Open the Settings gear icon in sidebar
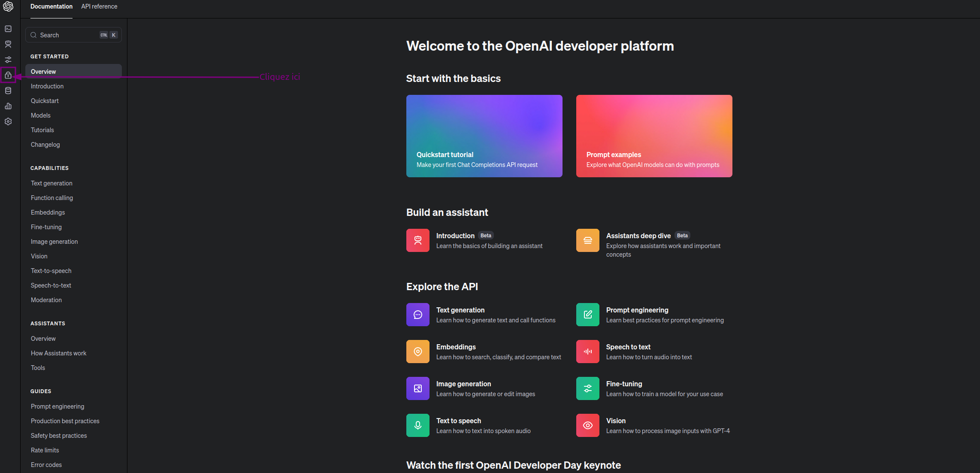Viewport: 980px width, 473px height. tap(8, 121)
